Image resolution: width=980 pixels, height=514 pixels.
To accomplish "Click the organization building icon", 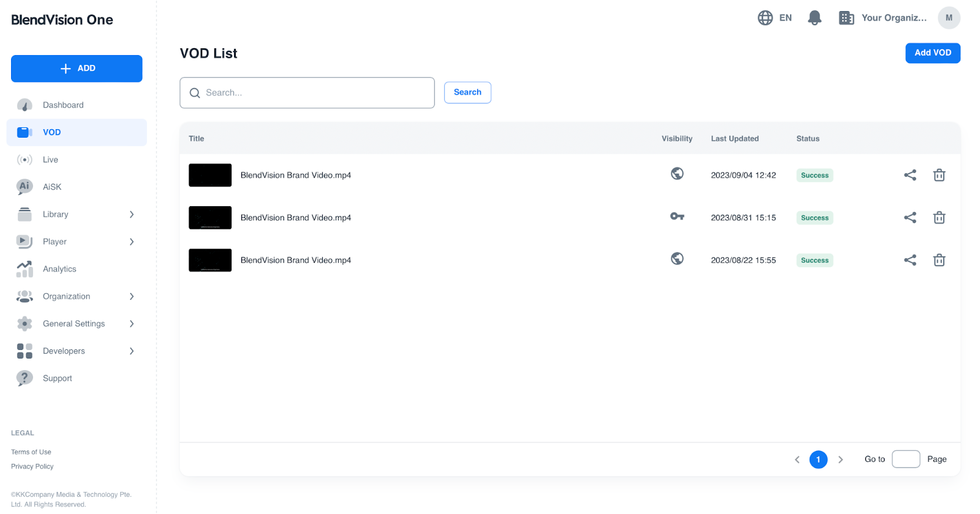I will click(x=846, y=18).
